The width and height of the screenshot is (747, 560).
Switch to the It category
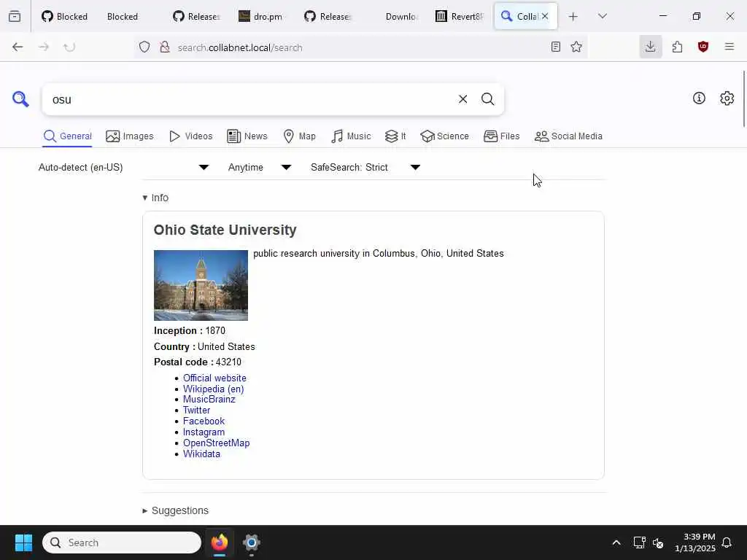pyautogui.click(x=395, y=136)
